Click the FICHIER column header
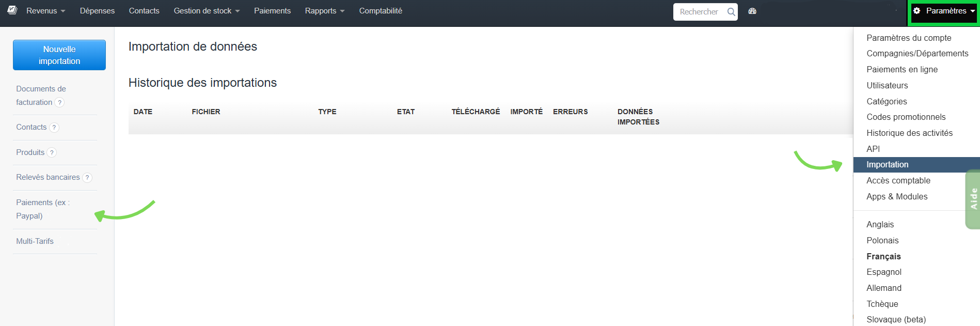Image resolution: width=980 pixels, height=326 pixels. point(206,112)
